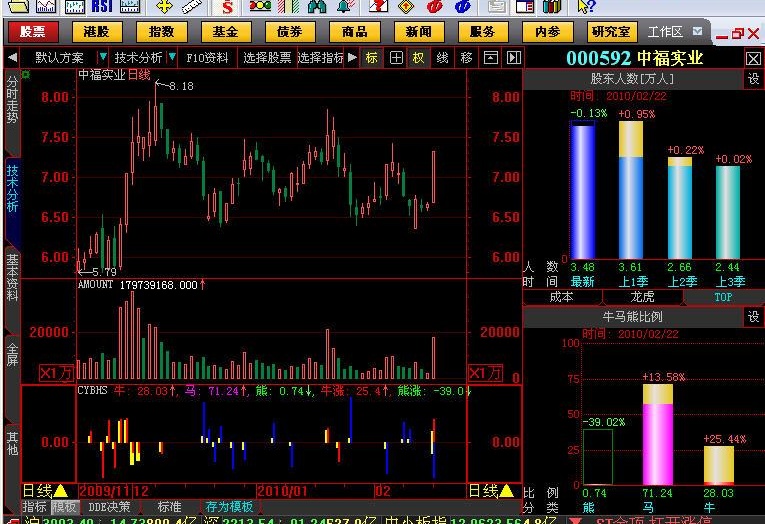Click the striped bars chart icon

pos(288,6)
